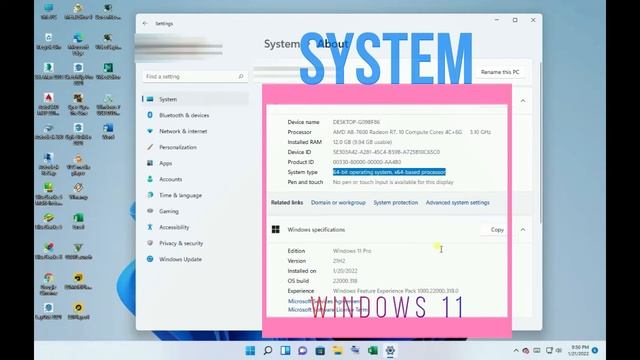640x360 pixels.
Task: Copy the Windows specifications
Action: click(x=496, y=229)
